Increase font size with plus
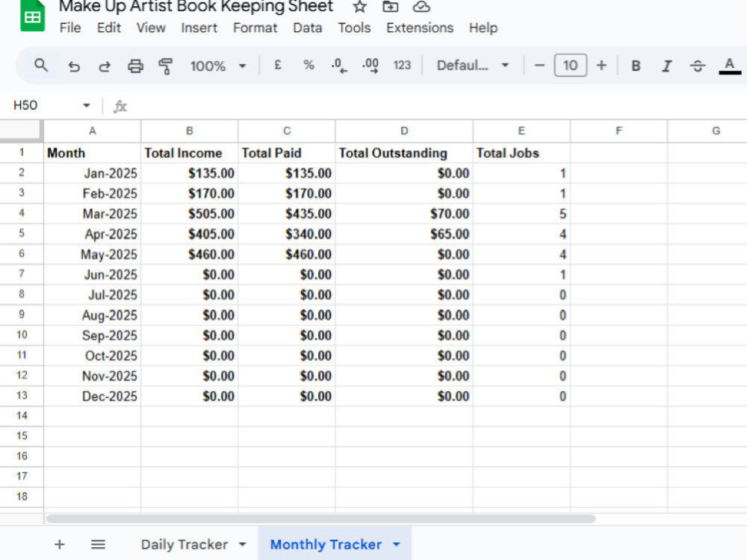The height and width of the screenshot is (560, 747). [601, 65]
